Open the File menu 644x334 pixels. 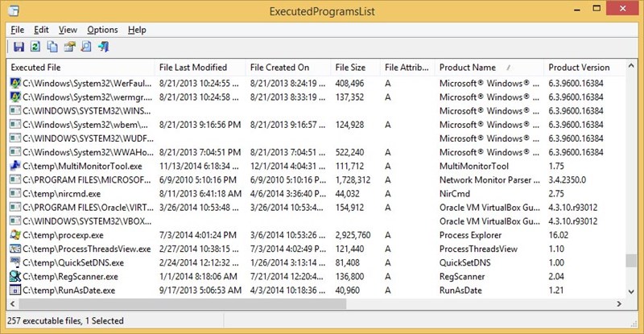17,30
